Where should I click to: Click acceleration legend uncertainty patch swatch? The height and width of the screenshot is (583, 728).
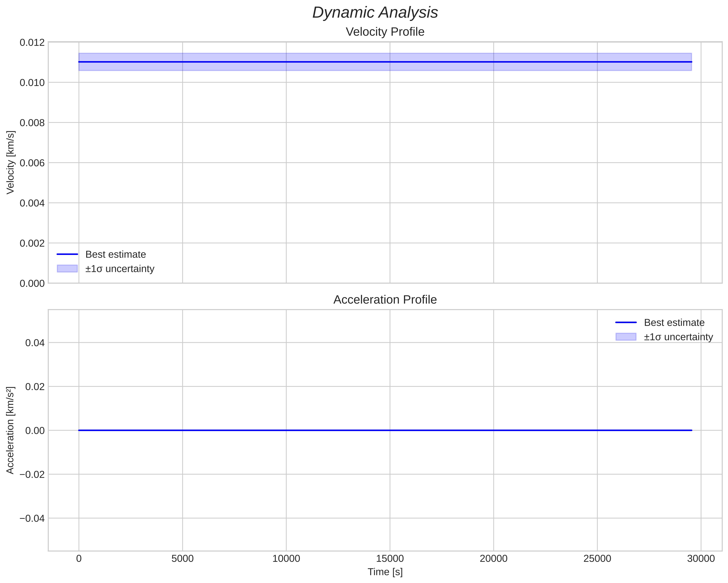click(x=626, y=337)
